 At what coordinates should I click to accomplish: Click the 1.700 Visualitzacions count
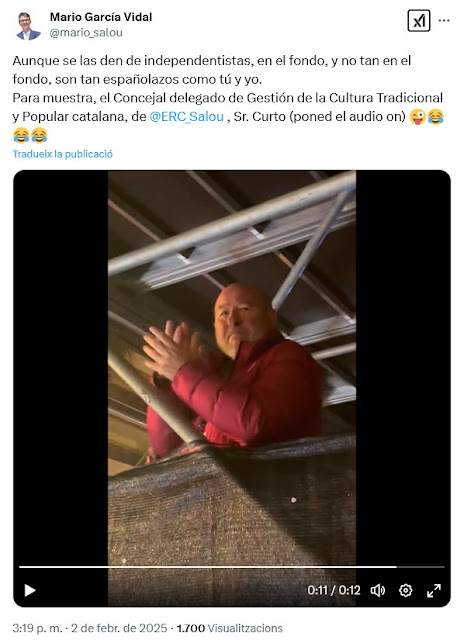click(x=229, y=628)
